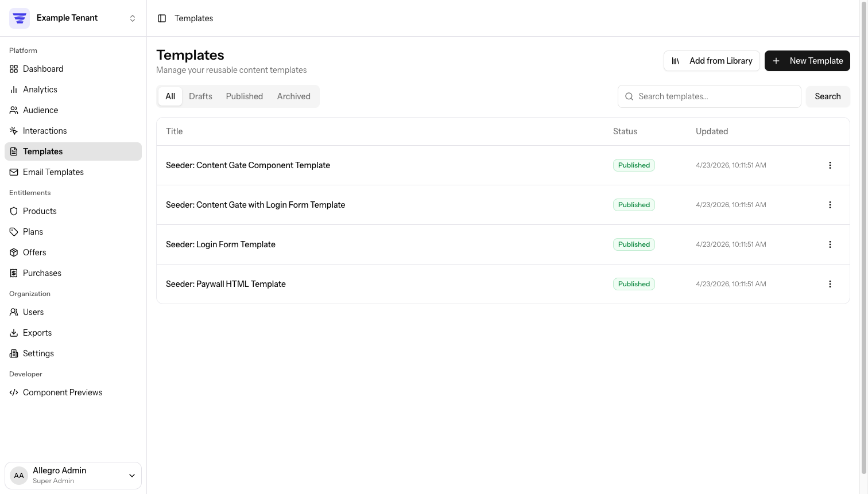The width and height of the screenshot is (868, 494).
Task: Click the Products shield icon
Action: (x=14, y=211)
